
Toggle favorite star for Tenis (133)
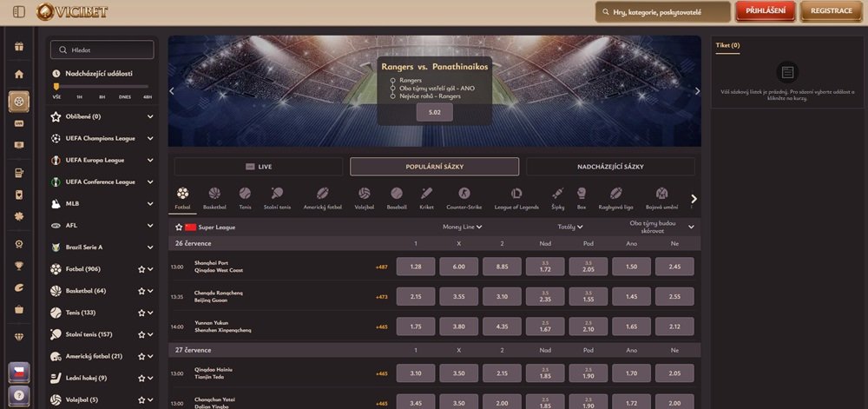click(x=141, y=313)
